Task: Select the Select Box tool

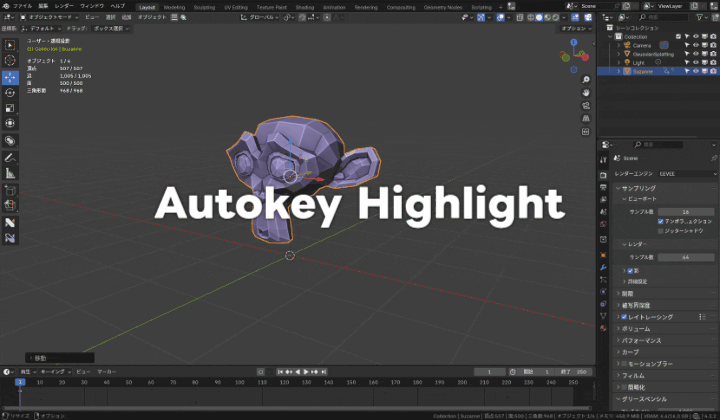Action: point(10,45)
